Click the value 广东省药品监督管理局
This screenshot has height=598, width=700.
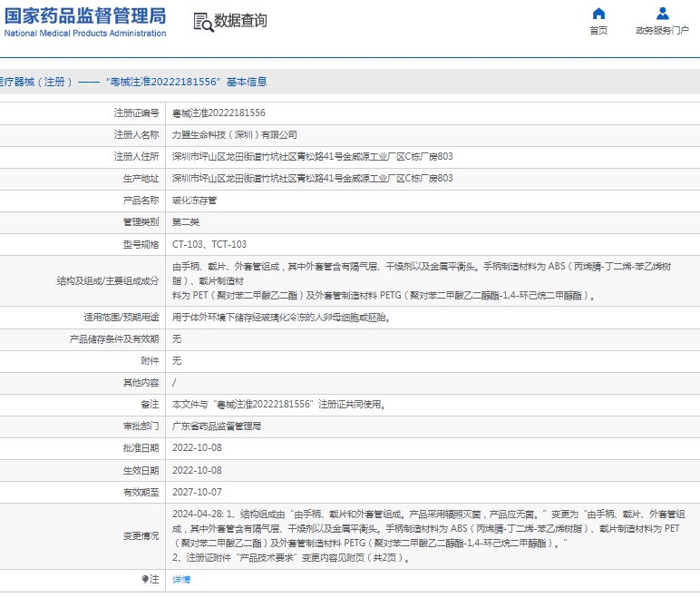coord(217,426)
